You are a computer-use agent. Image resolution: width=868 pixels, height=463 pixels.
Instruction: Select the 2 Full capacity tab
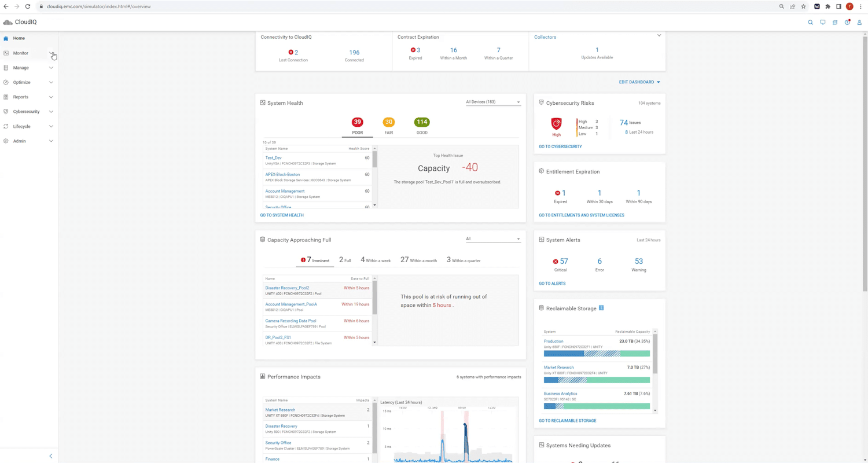[x=345, y=260]
